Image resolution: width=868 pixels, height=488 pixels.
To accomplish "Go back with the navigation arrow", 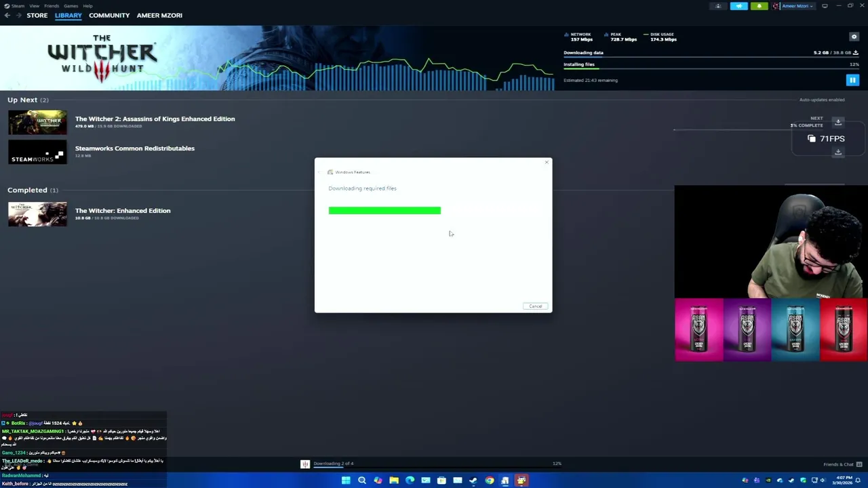I will tap(7, 15).
